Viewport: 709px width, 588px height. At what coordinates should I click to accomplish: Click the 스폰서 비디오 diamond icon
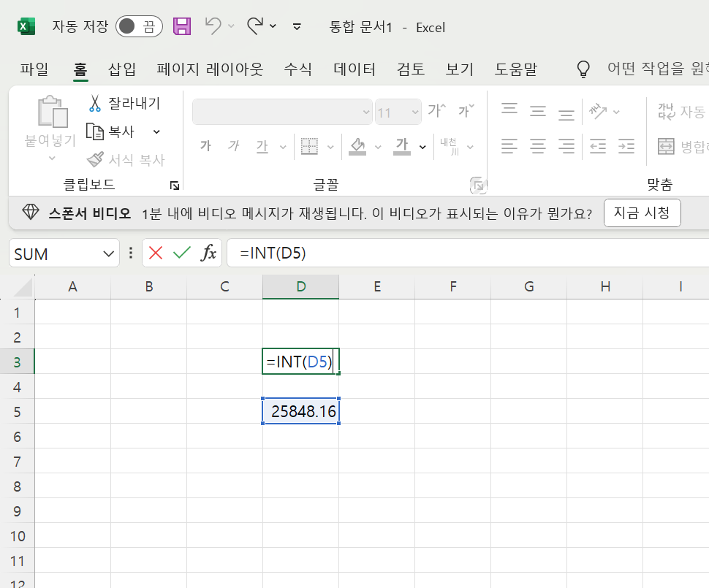click(30, 212)
